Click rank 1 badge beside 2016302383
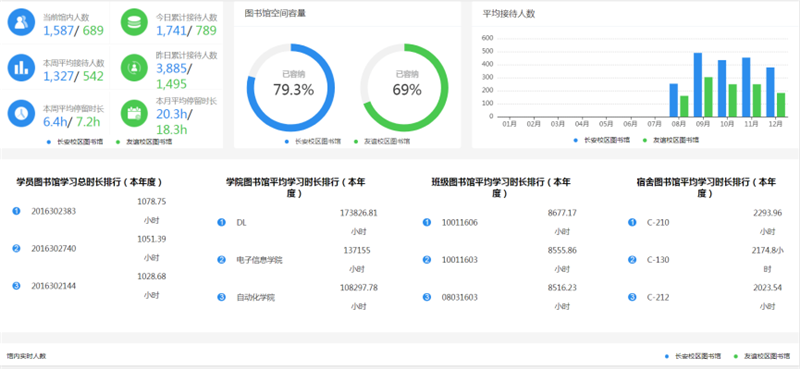 point(16,211)
